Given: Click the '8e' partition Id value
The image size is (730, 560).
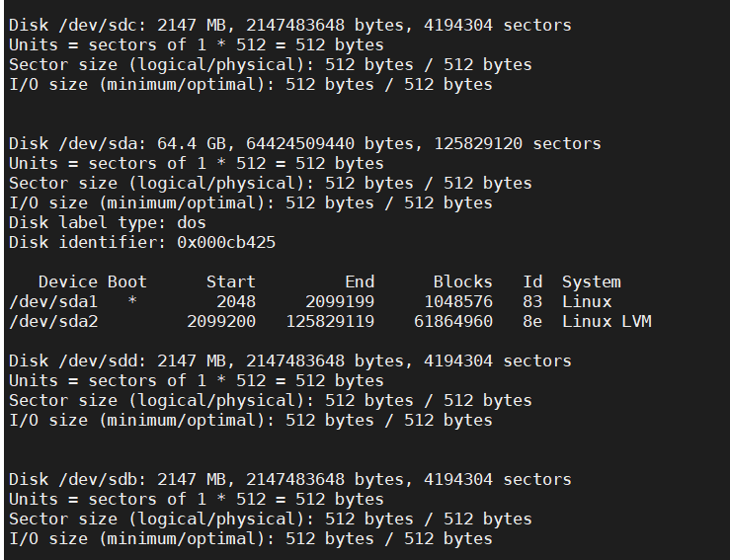Looking at the screenshot, I should (532, 321).
